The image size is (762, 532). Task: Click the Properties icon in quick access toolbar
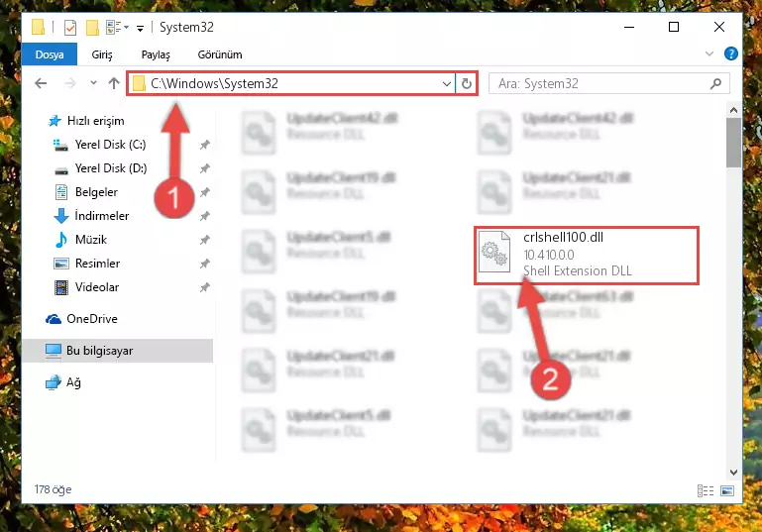(70, 27)
